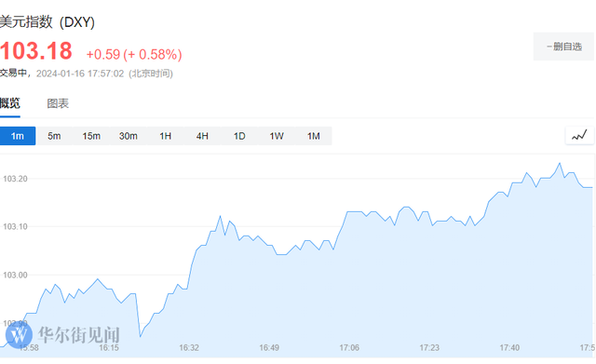Switch chart to 4H interval

[x=202, y=136]
